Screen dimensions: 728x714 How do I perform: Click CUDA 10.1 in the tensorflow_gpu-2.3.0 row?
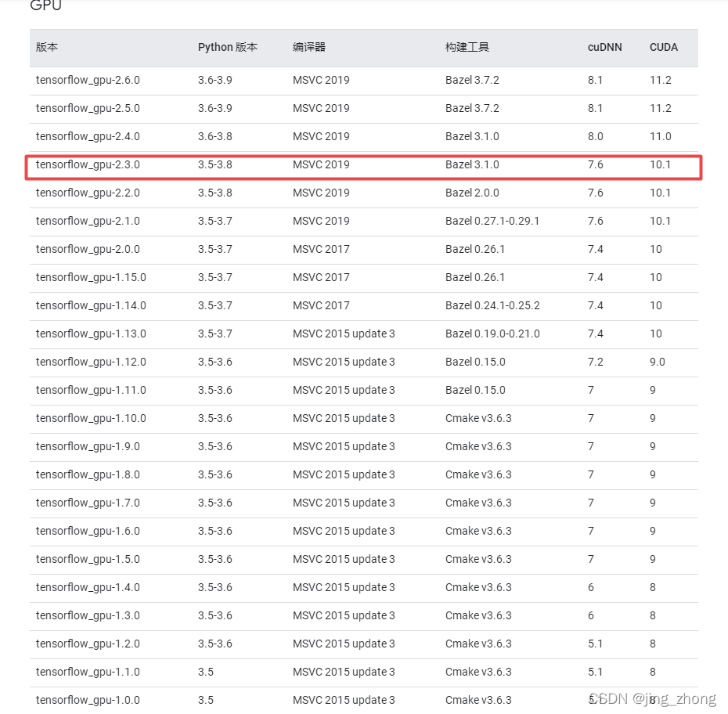tap(660, 165)
